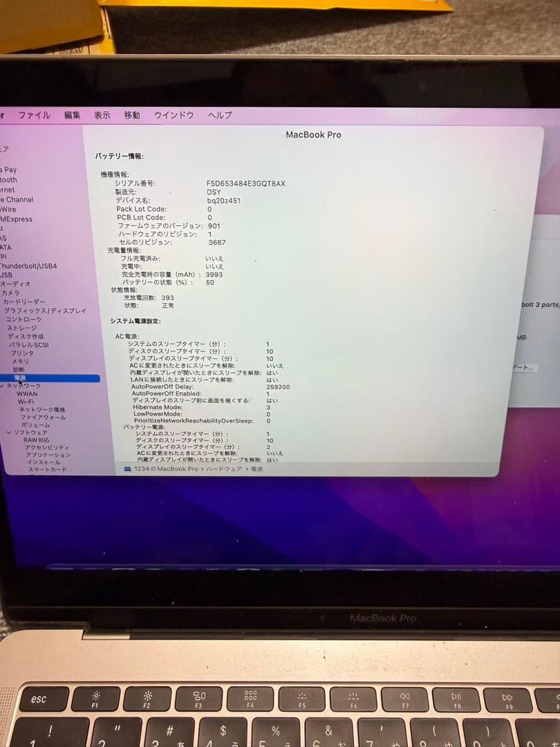Select Wi-Fi under ネットワーク
560x747 pixels.
point(26,401)
